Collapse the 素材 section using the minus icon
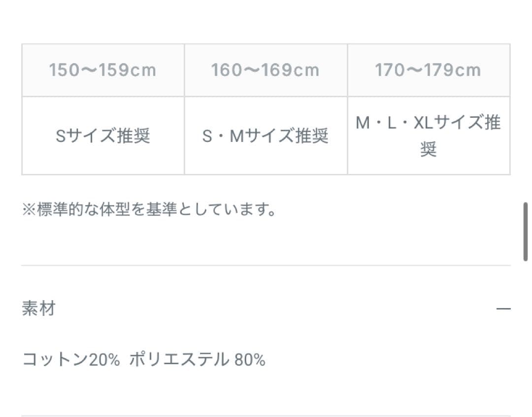 point(503,309)
